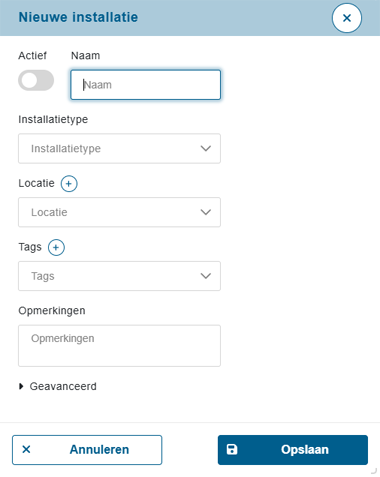The width and height of the screenshot is (380, 477).
Task: Click the Geavanceerd section label
Action: click(x=63, y=386)
